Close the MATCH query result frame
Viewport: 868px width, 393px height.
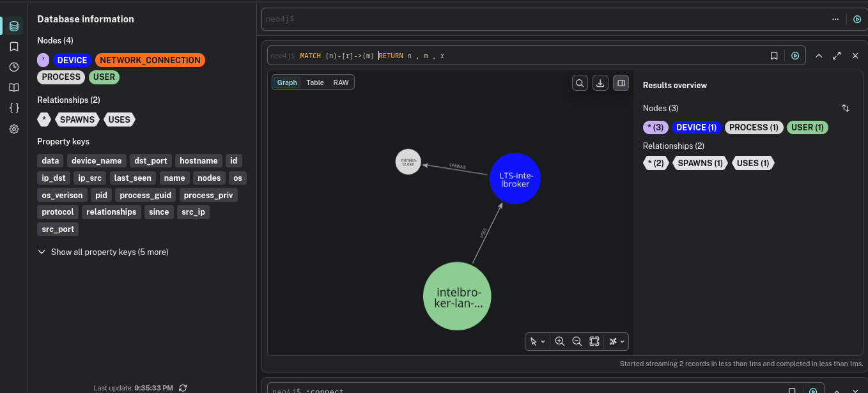point(855,56)
